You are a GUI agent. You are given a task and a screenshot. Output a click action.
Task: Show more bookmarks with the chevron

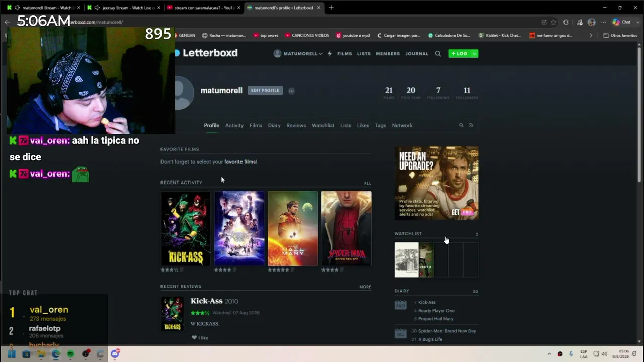pos(591,36)
